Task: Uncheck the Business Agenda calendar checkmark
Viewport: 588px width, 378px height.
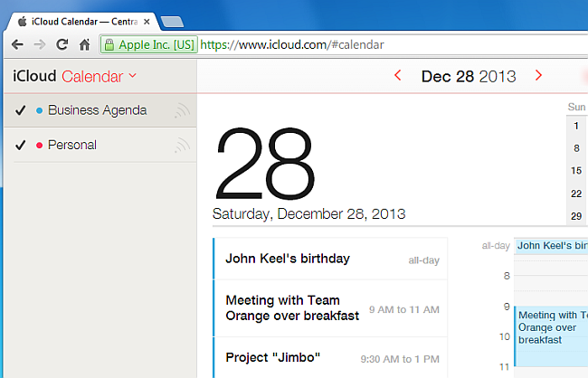Action: tap(20, 110)
